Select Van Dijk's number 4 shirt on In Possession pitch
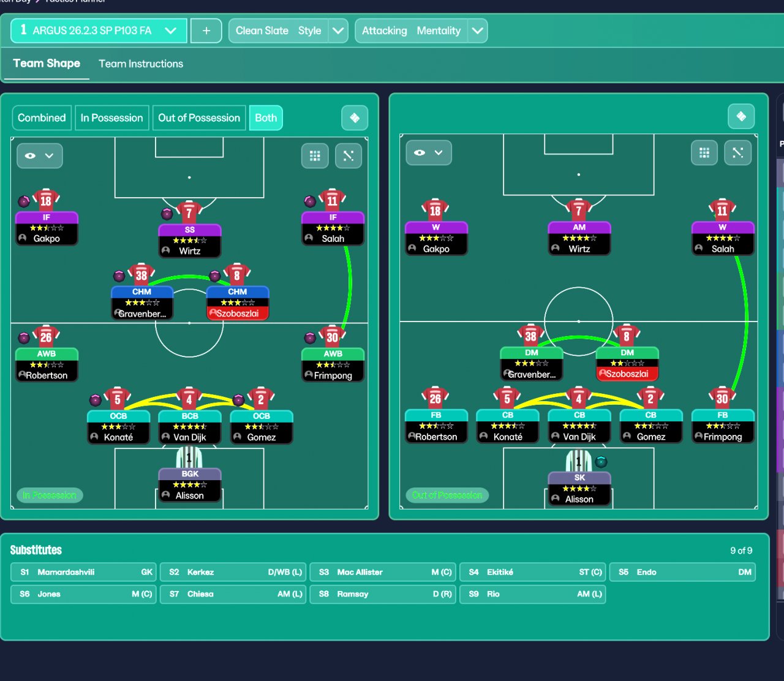Viewport: 784px width, 681px height. coord(189,399)
